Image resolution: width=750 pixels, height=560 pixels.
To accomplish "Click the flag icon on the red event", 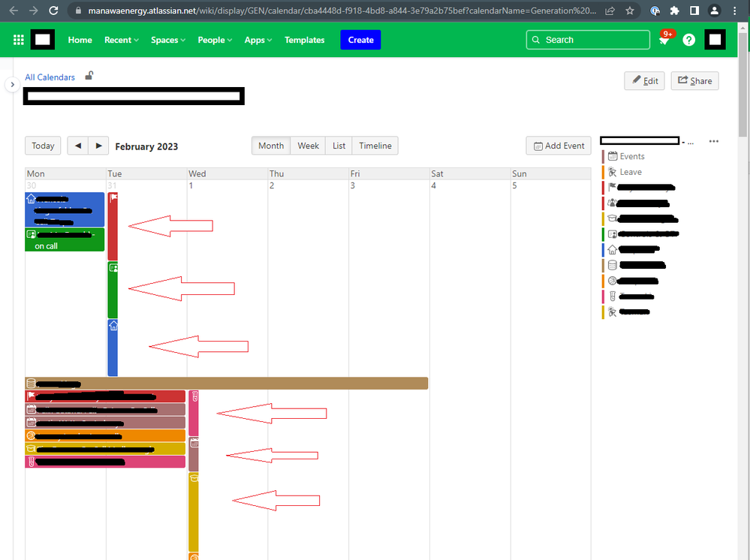I will [113, 197].
